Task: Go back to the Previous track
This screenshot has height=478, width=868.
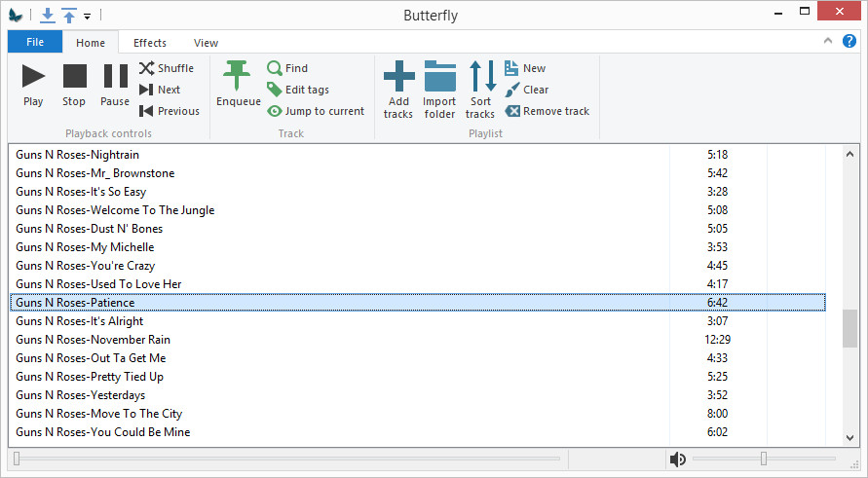Action: (x=170, y=111)
